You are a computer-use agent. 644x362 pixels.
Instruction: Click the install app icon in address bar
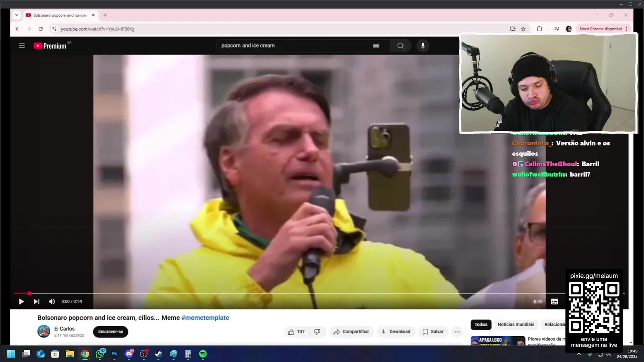pos(512,29)
